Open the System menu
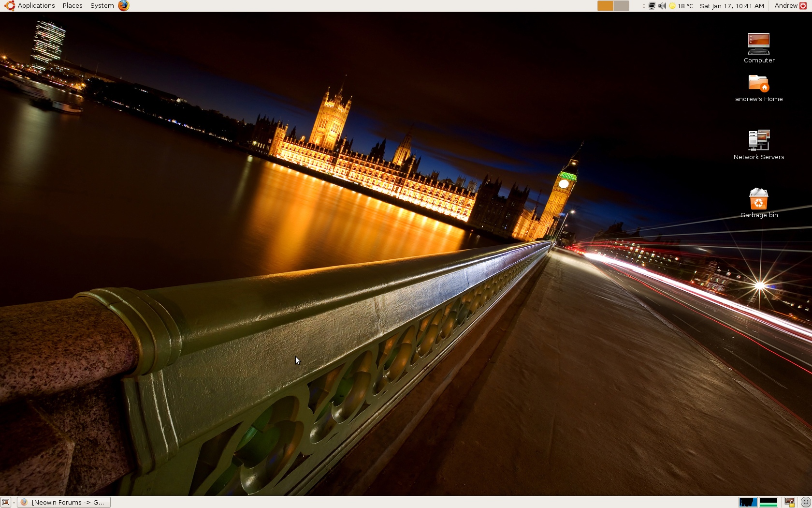 pyautogui.click(x=102, y=6)
